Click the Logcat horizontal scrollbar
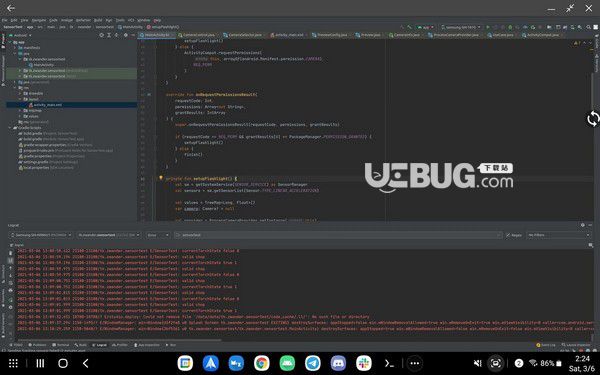This screenshot has width=600, height=375. 119,339
